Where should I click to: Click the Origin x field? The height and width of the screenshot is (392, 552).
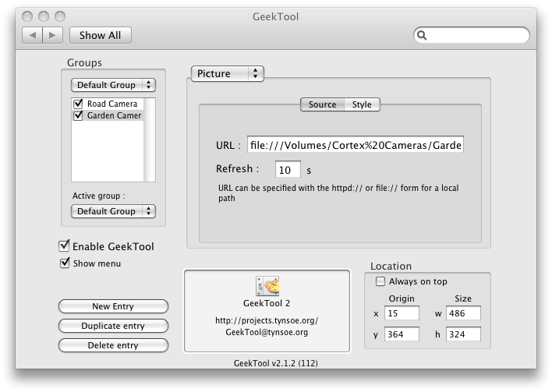coord(402,313)
